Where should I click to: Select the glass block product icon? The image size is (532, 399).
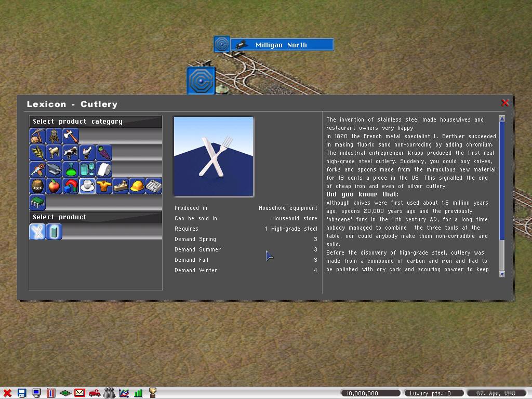(x=54, y=232)
